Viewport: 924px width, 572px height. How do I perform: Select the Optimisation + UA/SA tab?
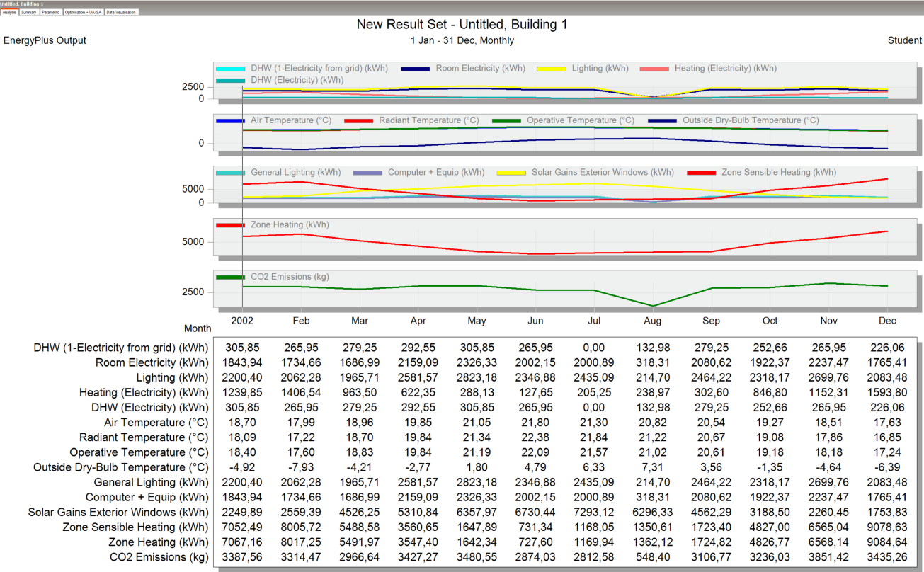84,12
